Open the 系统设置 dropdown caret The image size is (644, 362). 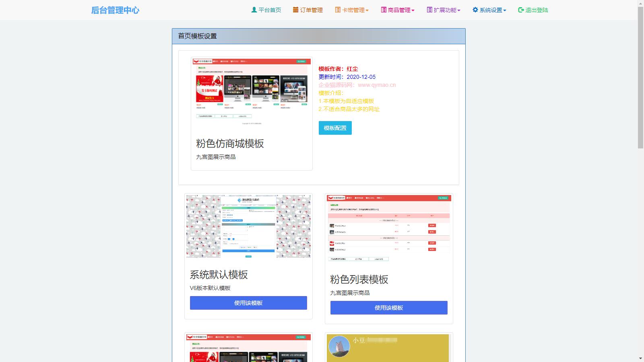click(x=505, y=10)
